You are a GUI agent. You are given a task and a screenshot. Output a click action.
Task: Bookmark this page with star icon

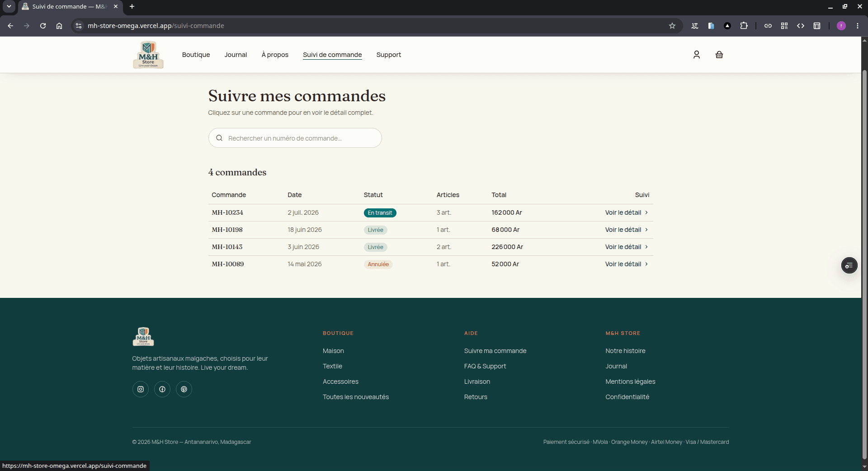point(672,26)
